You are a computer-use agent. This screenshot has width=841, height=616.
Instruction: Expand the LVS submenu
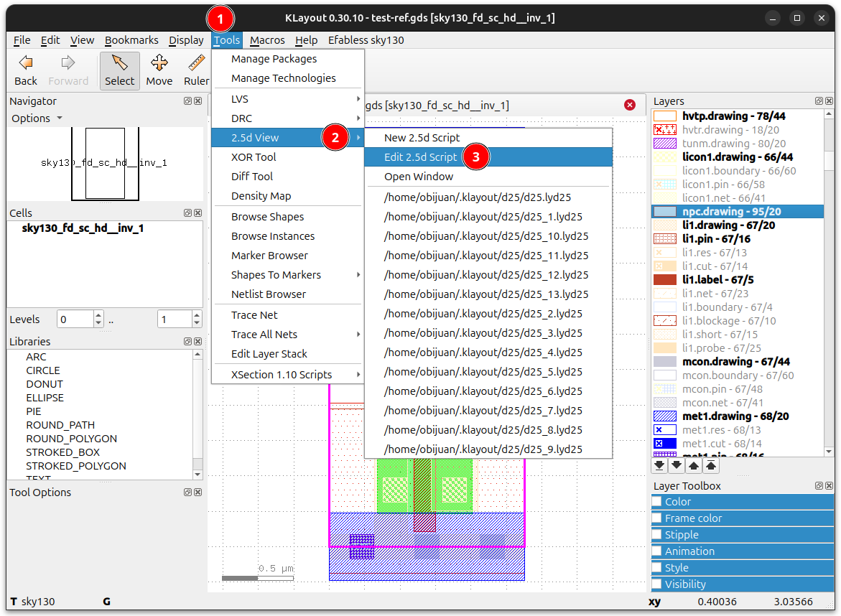tap(288, 99)
